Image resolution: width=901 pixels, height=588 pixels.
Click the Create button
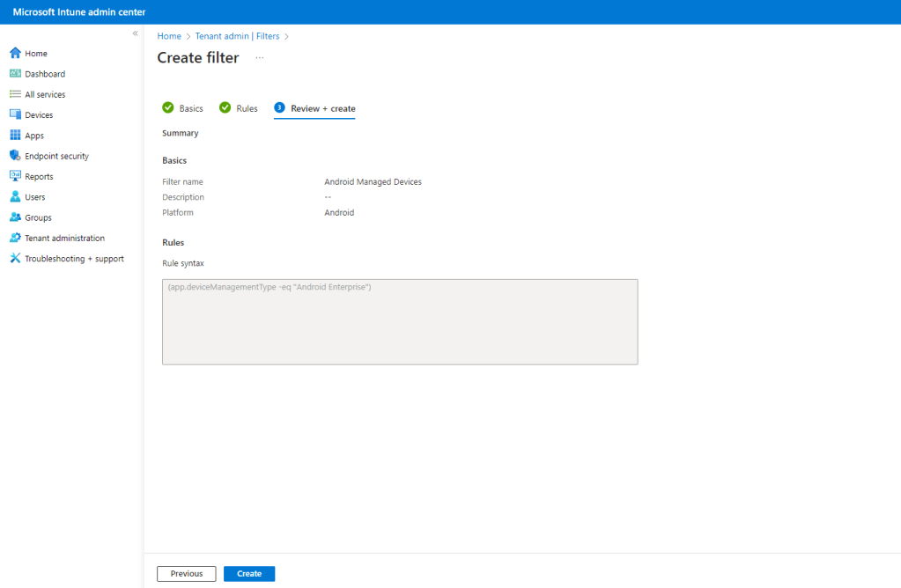tap(249, 574)
